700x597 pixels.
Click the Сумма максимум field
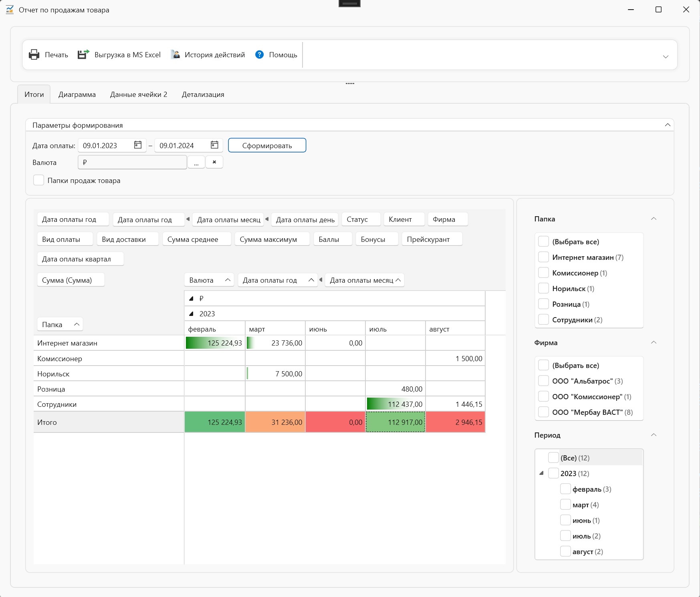tap(272, 239)
